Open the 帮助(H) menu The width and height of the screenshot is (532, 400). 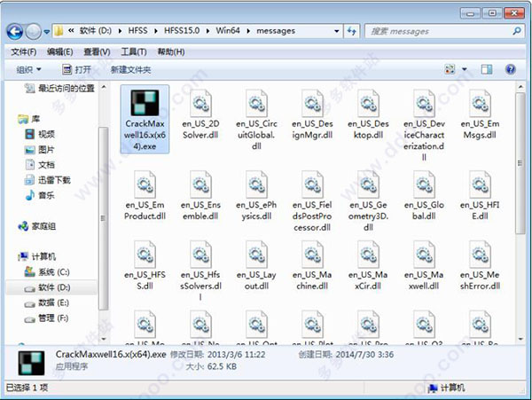tap(171, 52)
